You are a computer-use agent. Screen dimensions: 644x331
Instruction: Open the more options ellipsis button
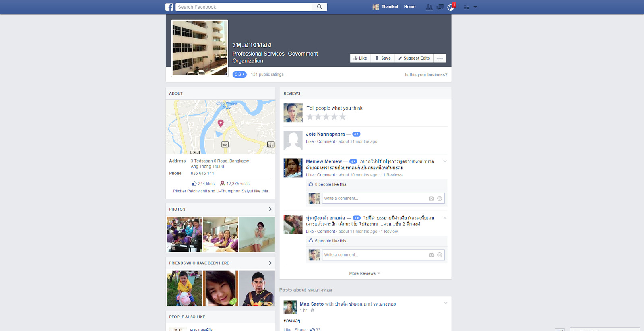coord(440,58)
